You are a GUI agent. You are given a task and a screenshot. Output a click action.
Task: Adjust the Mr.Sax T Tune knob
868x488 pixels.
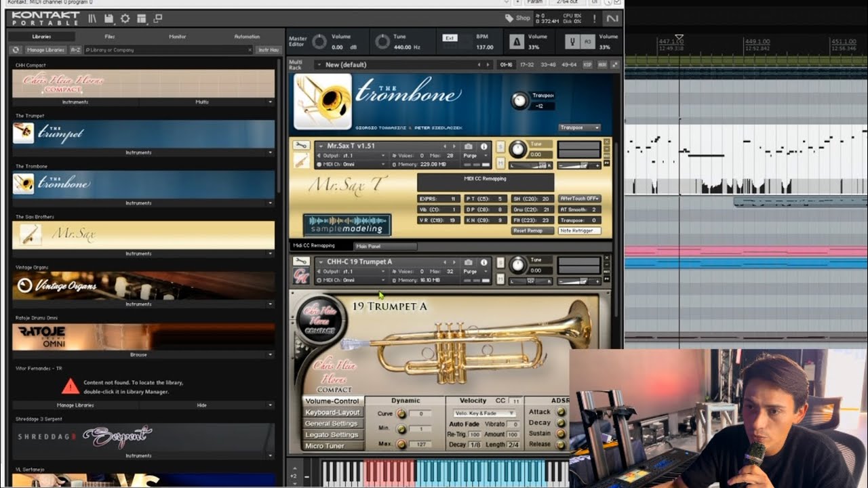[x=517, y=150]
